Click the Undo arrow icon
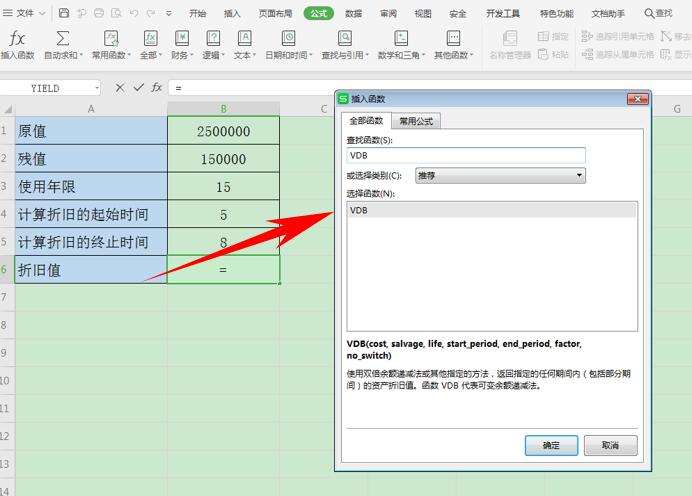This screenshot has width=692, height=496. [134, 13]
